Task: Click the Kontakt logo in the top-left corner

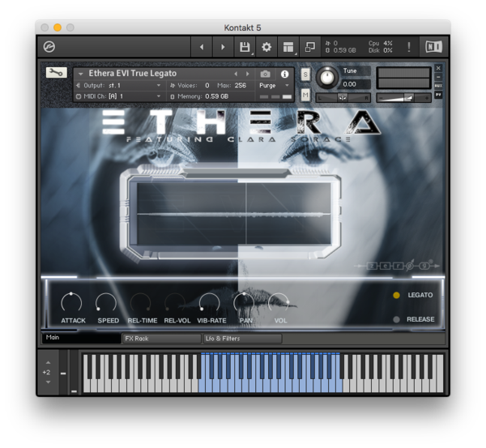Action: [x=49, y=47]
